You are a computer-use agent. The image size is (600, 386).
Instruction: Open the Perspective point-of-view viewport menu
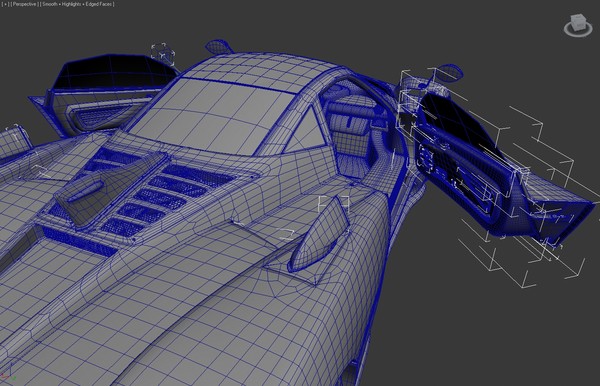(x=24, y=4)
